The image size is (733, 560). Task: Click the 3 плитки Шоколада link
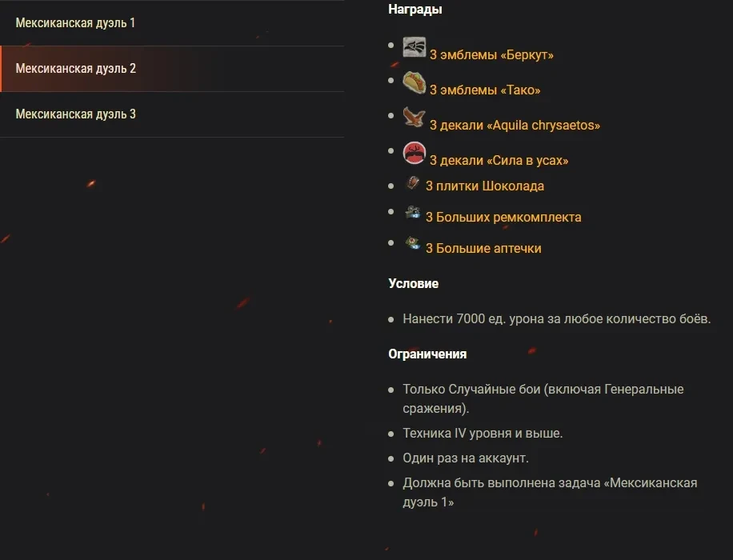tap(484, 186)
